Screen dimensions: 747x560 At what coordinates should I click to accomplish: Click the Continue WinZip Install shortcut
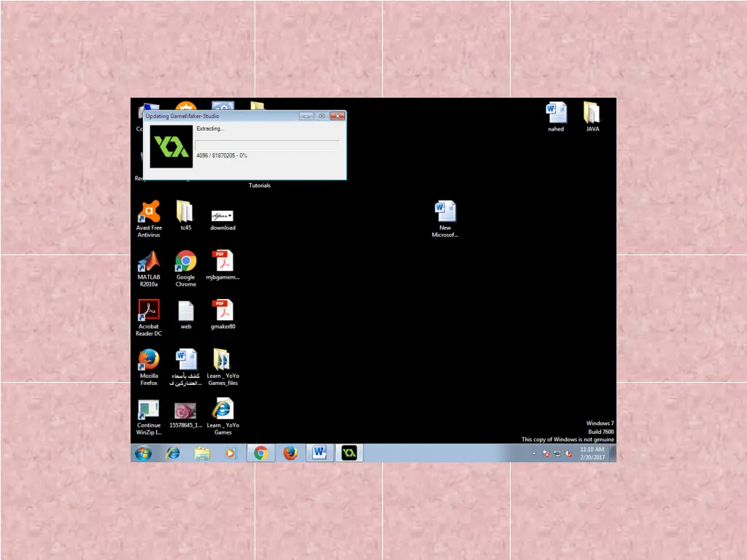click(149, 410)
